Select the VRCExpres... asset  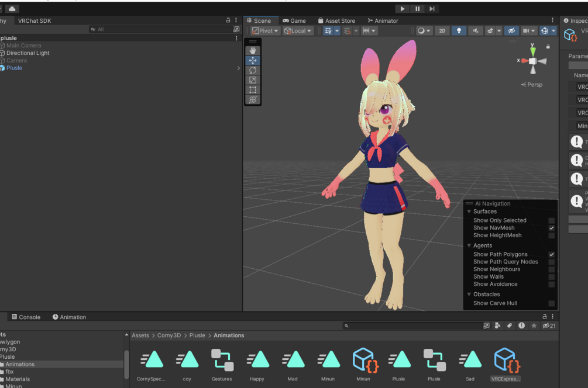click(506, 365)
